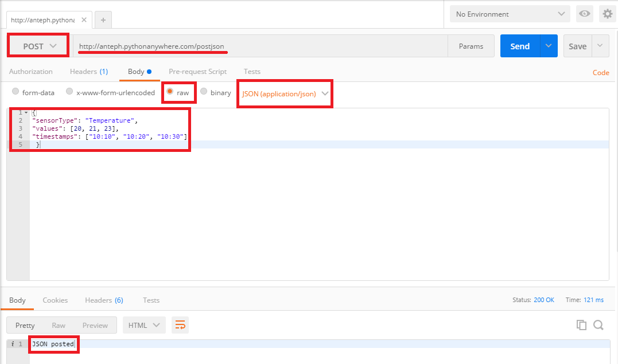Open the HTML response format dropdown

pyautogui.click(x=143, y=324)
